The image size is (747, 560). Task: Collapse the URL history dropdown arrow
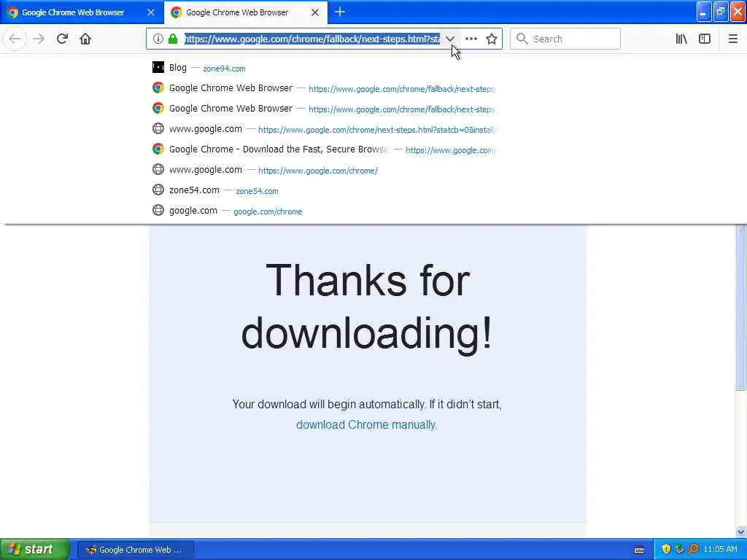pyautogui.click(x=449, y=39)
